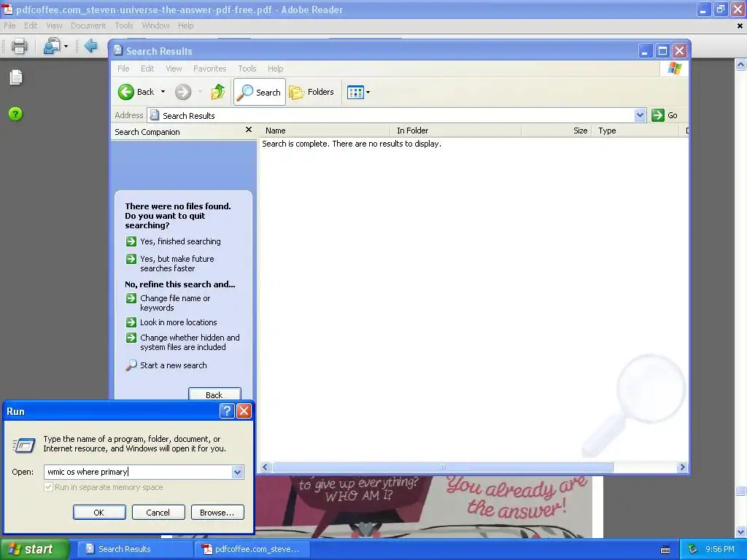Close the Run dialog

click(x=244, y=411)
